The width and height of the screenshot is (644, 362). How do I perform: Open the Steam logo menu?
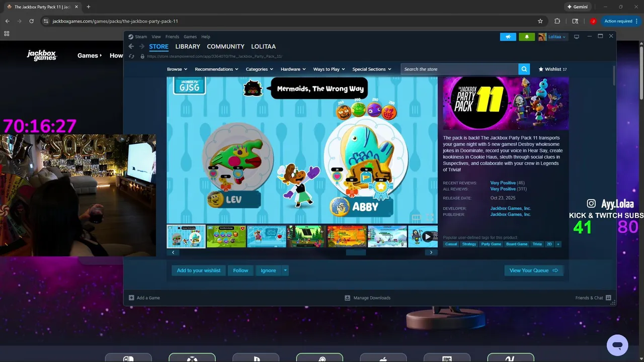[x=137, y=37]
